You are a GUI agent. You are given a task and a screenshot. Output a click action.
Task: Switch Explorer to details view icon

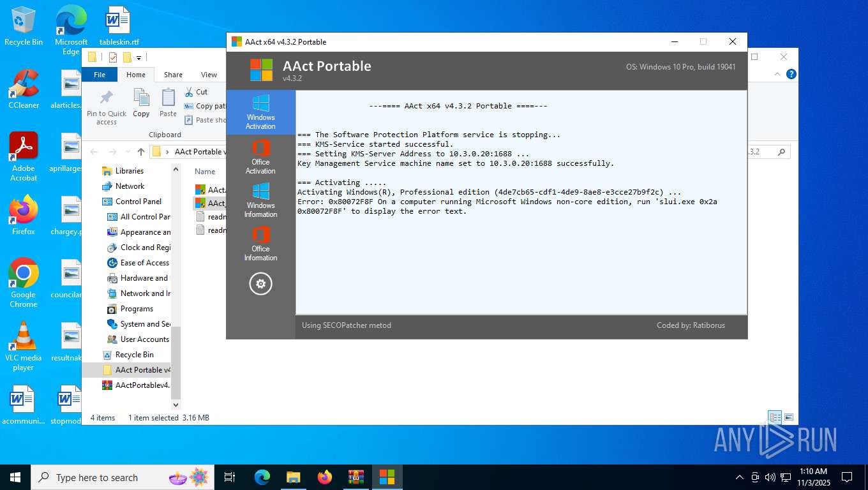tap(775, 417)
